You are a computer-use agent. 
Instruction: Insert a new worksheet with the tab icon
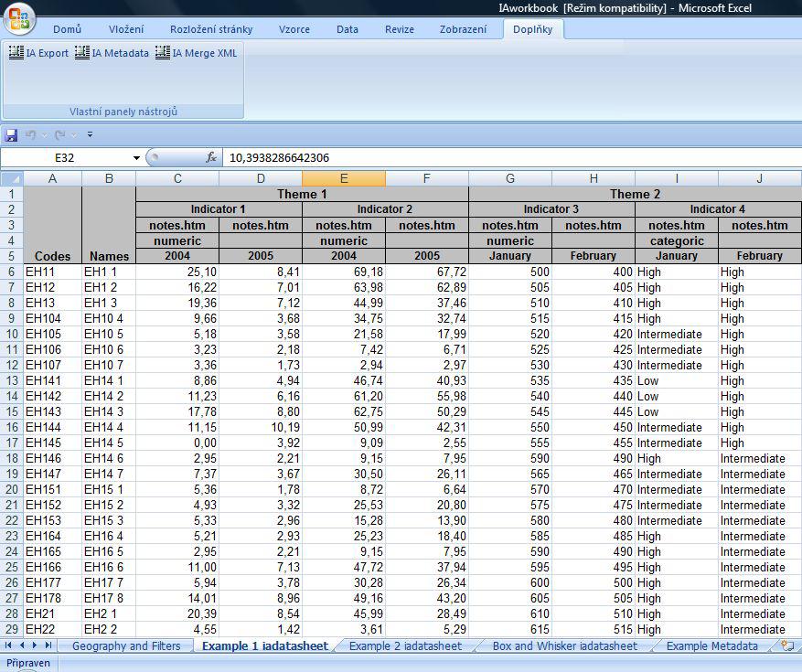(x=787, y=645)
